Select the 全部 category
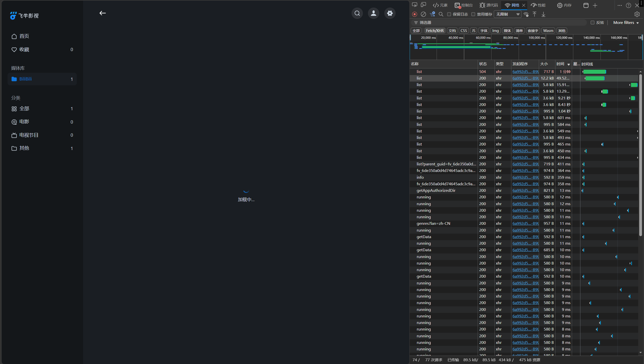 42,109
